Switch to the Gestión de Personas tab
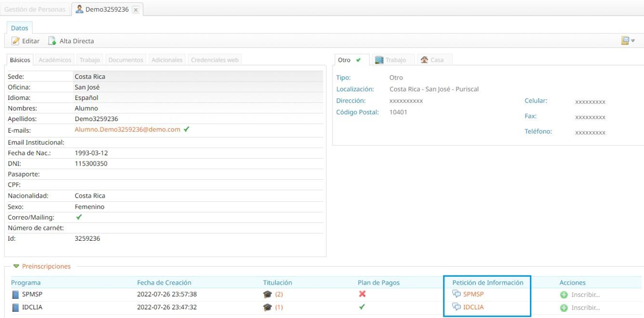Screen dimensions: 644x318 (35, 10)
